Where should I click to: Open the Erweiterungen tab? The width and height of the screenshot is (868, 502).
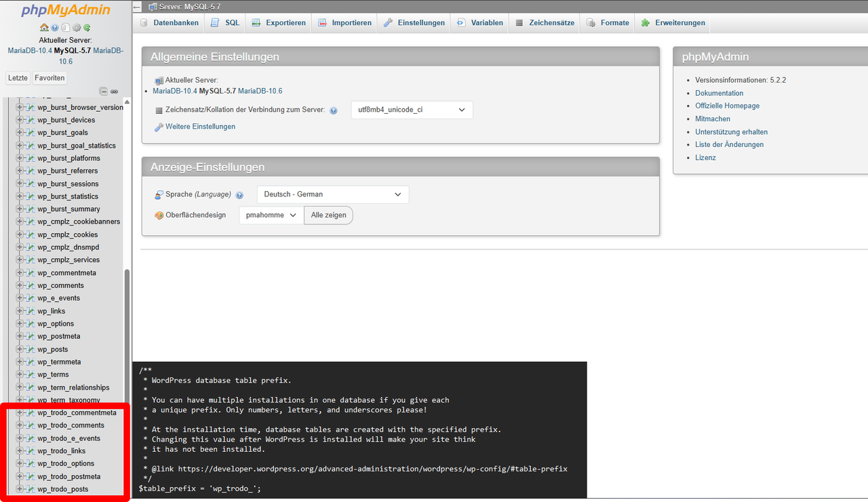(673, 22)
